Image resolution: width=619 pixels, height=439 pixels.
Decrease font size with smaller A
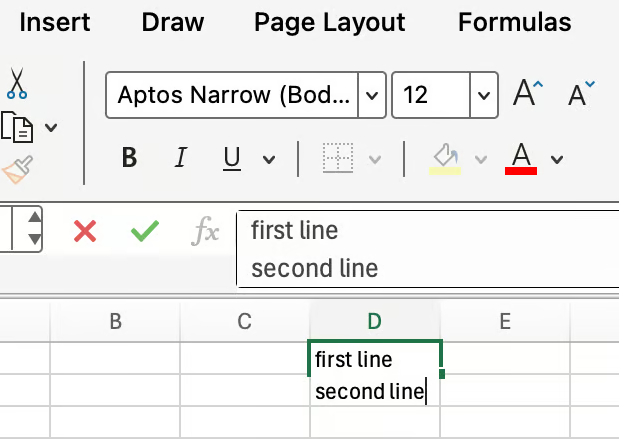pos(580,94)
